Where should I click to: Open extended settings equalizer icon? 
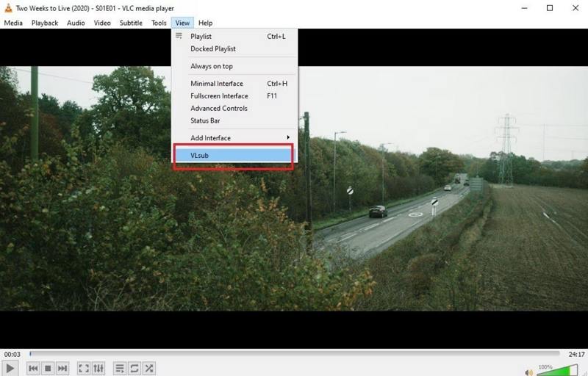[98, 369]
